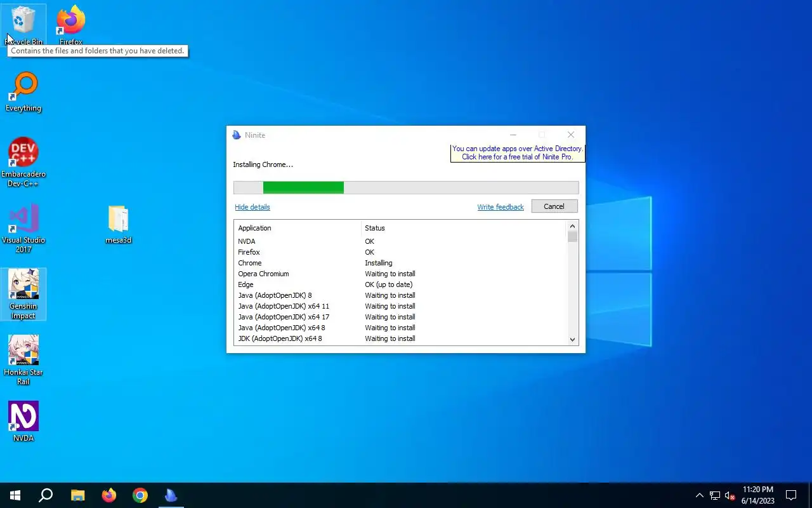Viewport: 812px width, 508px height.
Task: Minimize the Ninite window
Action: pos(513,135)
